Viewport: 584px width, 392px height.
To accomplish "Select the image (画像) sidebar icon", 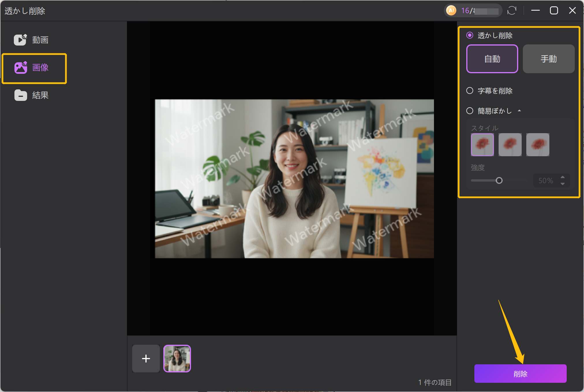I will [x=20, y=67].
